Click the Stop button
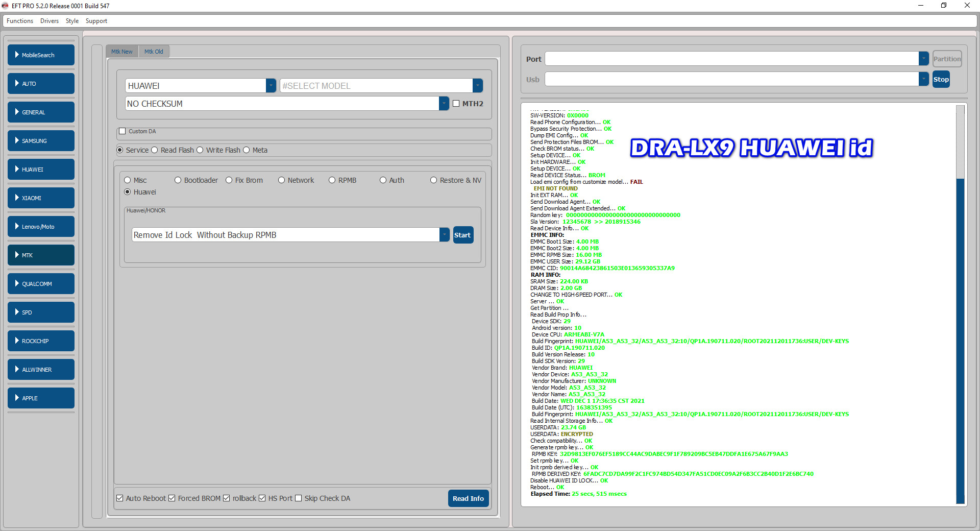 click(x=941, y=79)
